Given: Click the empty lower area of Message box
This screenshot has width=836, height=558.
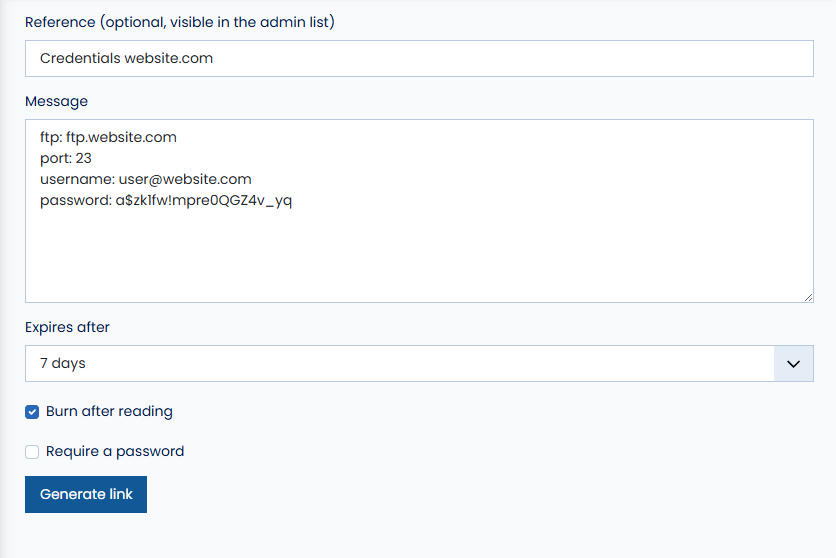Looking at the screenshot, I should (x=419, y=256).
